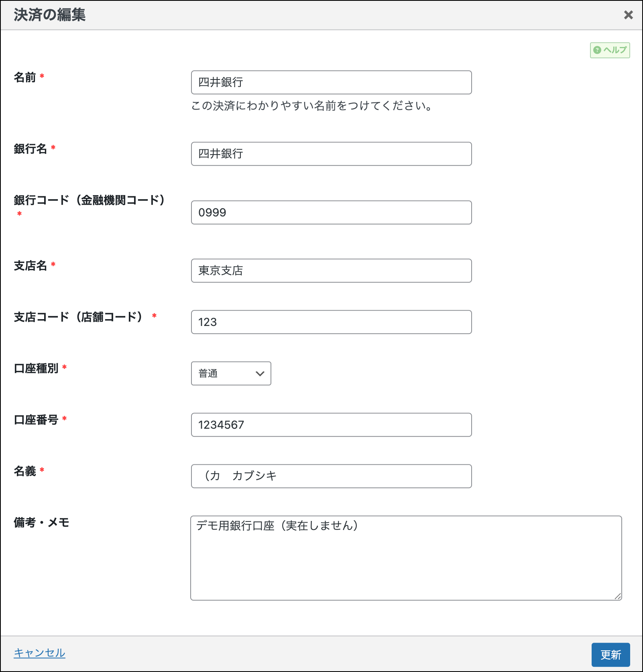Click the 備考・メモ label
643x672 pixels.
click(41, 522)
